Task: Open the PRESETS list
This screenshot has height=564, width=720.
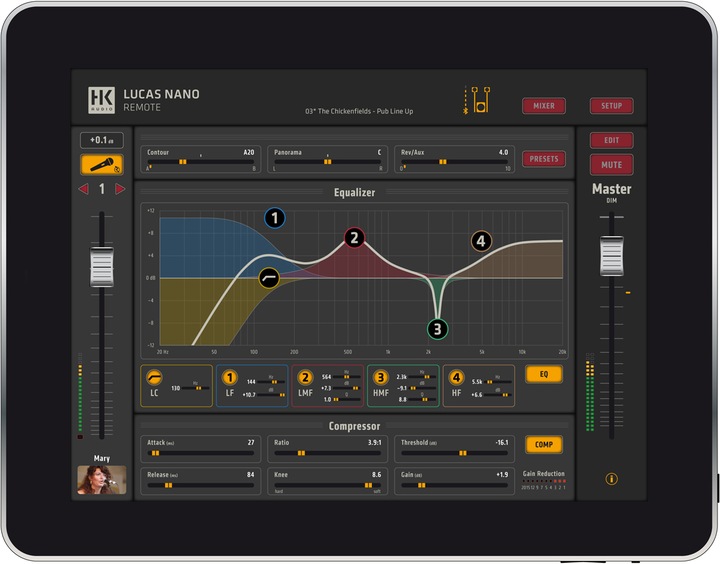Action: click(x=544, y=159)
